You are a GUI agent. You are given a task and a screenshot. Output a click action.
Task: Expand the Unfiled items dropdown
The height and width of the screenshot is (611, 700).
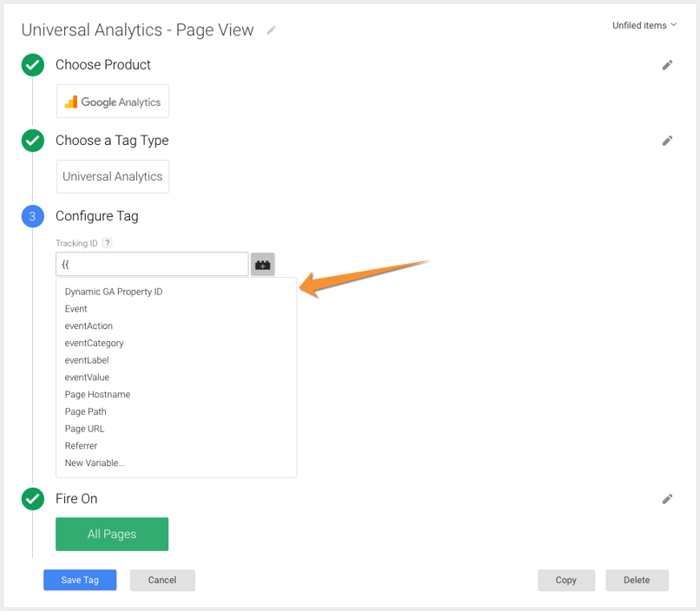[x=644, y=25]
